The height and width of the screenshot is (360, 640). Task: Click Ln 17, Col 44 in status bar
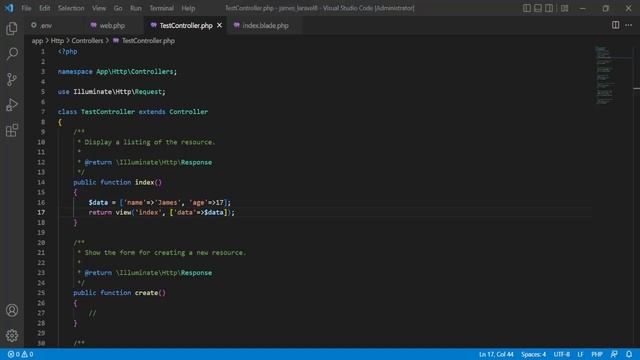pyautogui.click(x=496, y=354)
